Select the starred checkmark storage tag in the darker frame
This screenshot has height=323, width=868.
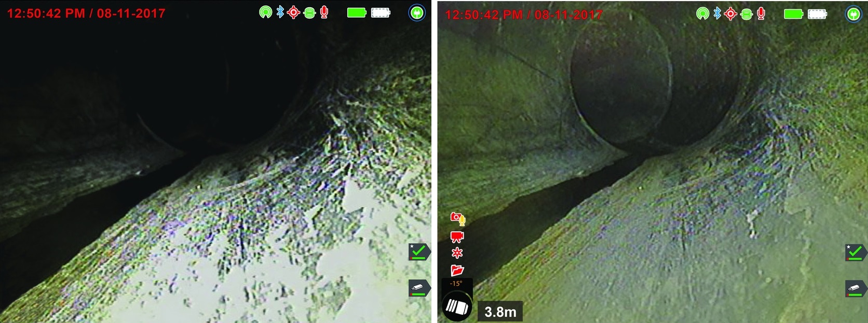click(419, 252)
